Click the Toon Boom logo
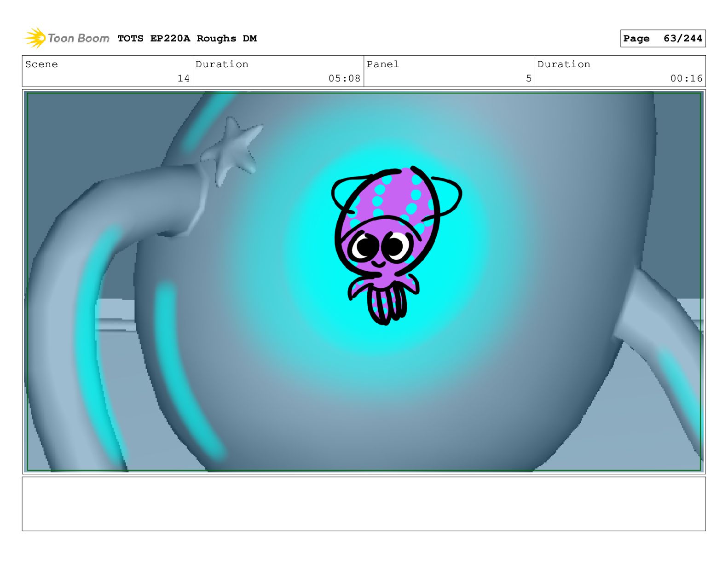 67,38
